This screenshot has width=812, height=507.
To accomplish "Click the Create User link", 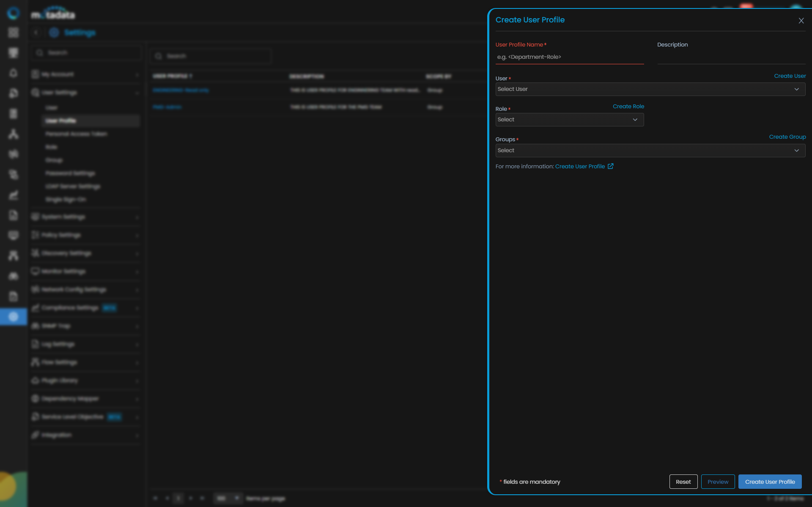I will pos(790,76).
